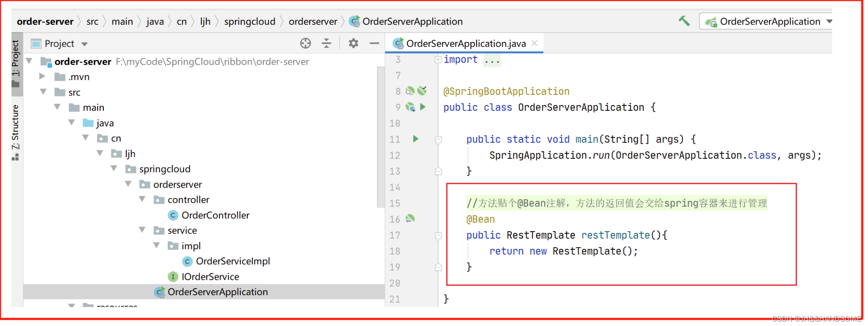Image resolution: width=868 pixels, height=326 pixels.
Task: Click the Project panel title icon
Action: point(36,44)
